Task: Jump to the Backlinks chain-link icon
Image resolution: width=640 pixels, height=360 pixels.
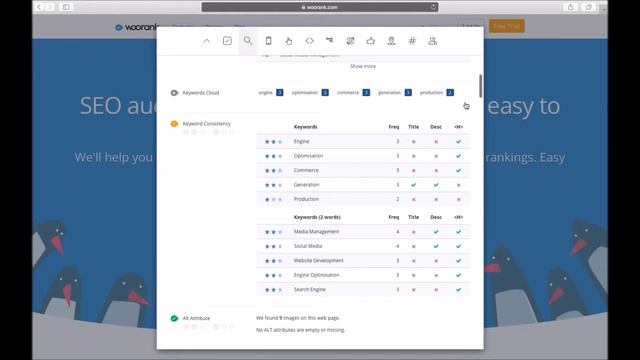Action: click(350, 41)
